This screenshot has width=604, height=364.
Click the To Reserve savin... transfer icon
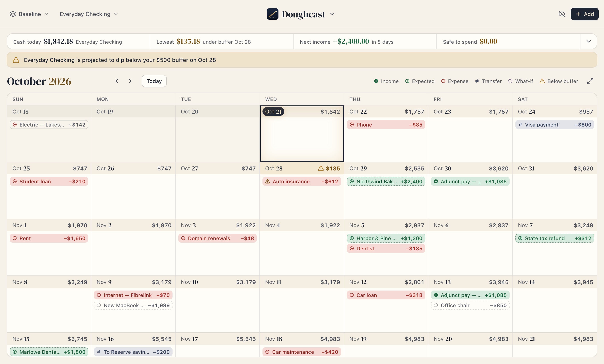click(99, 352)
